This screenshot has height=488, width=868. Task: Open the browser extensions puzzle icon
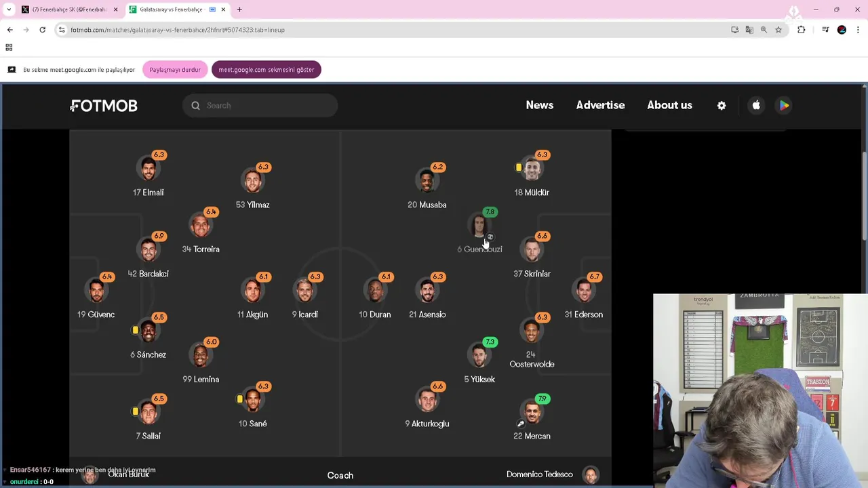pyautogui.click(x=801, y=30)
